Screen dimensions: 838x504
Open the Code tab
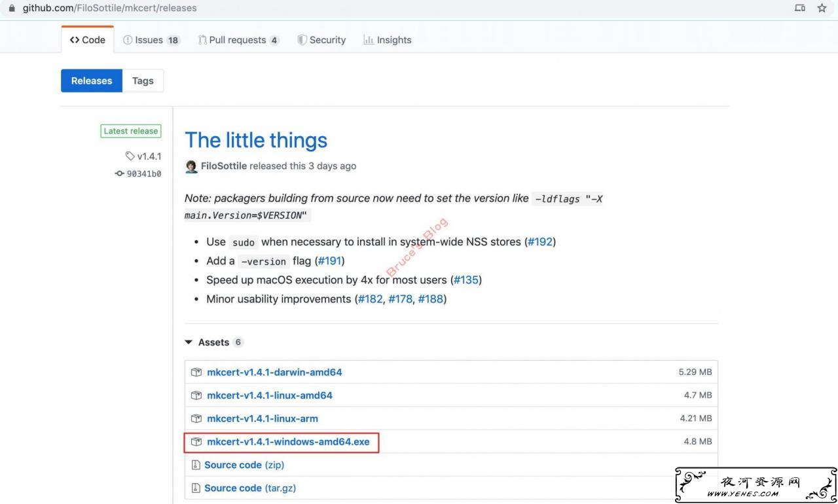(x=88, y=40)
